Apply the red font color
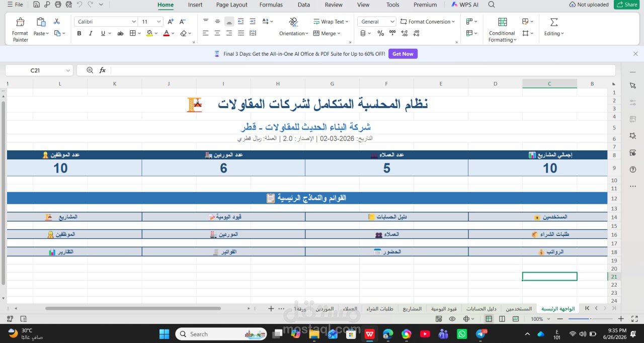This screenshot has height=343, width=644. 167,33
